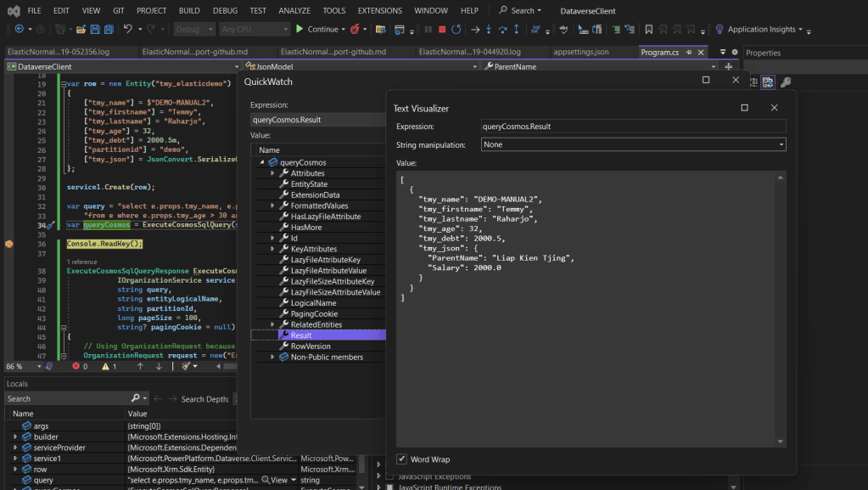Expand the RelatedEntities node in QuickWatch
Viewport: 868px width, 490px height.
click(x=272, y=324)
